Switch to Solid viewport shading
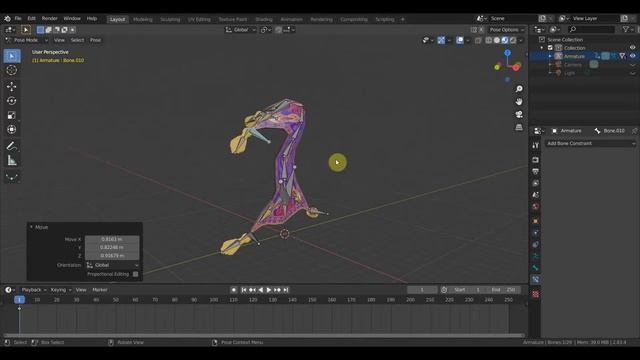 [497, 40]
